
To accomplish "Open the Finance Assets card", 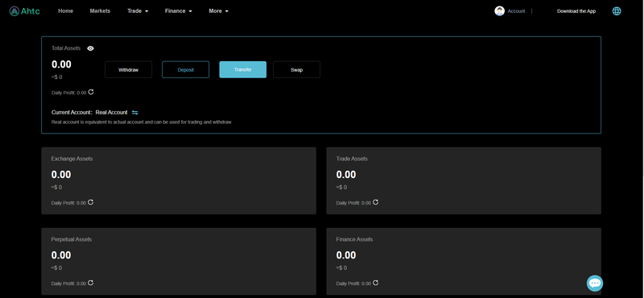I will (464, 262).
